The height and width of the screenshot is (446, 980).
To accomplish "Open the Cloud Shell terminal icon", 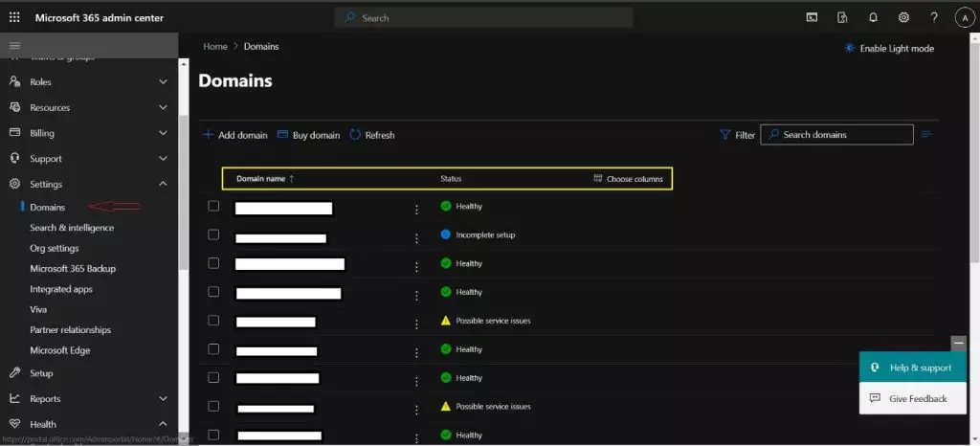I will [812, 17].
